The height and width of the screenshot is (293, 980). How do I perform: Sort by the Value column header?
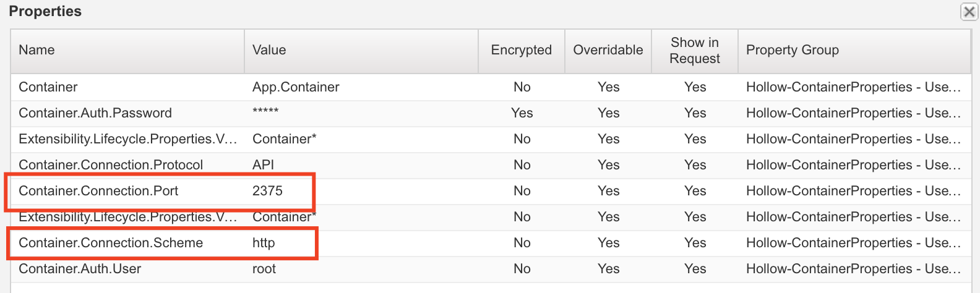pyautogui.click(x=269, y=50)
